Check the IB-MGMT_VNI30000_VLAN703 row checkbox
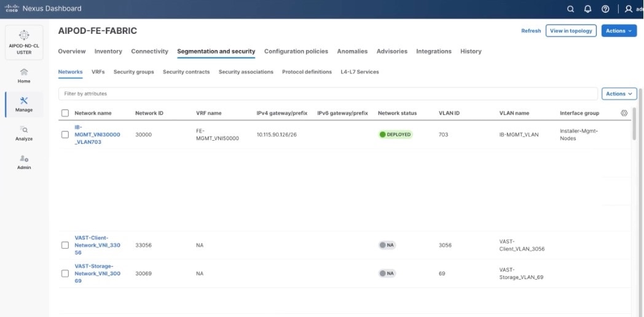 [x=65, y=135]
